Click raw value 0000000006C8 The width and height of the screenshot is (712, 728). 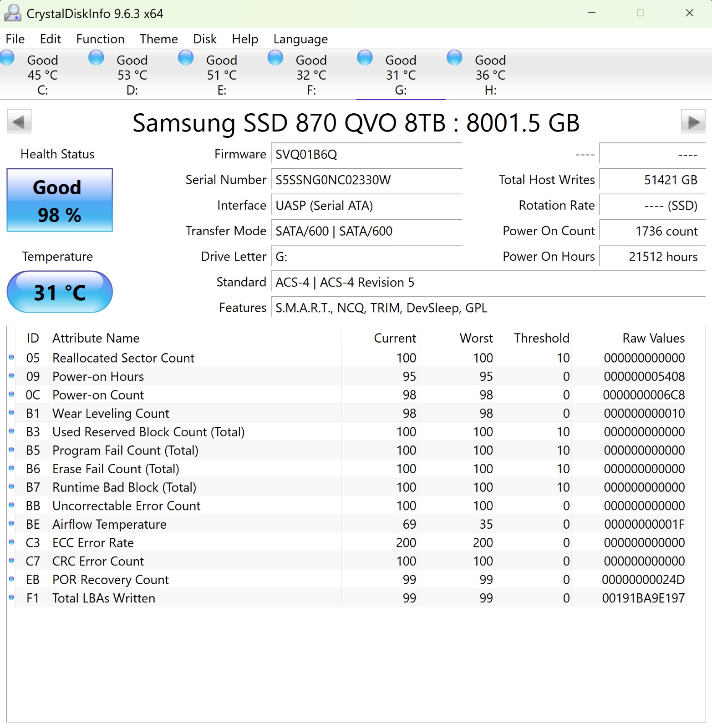(x=644, y=395)
